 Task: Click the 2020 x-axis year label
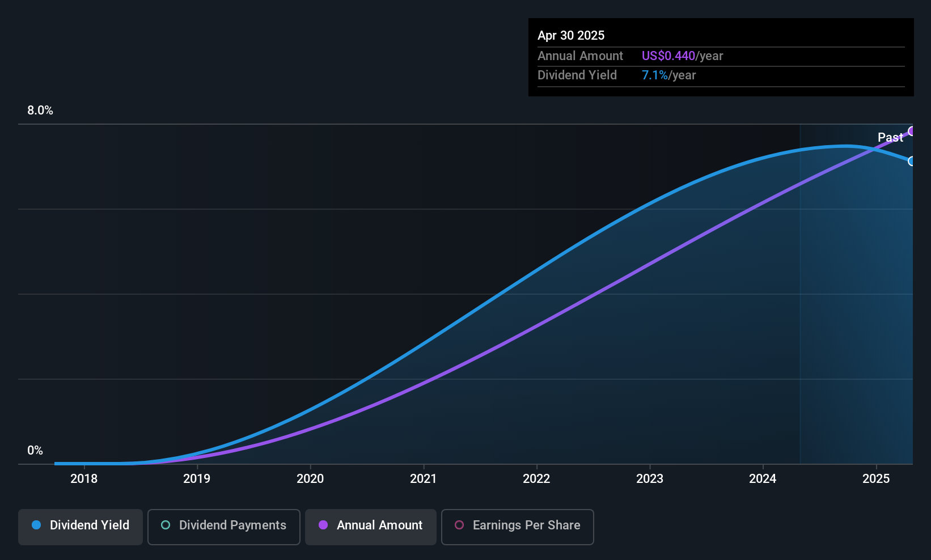(x=310, y=479)
